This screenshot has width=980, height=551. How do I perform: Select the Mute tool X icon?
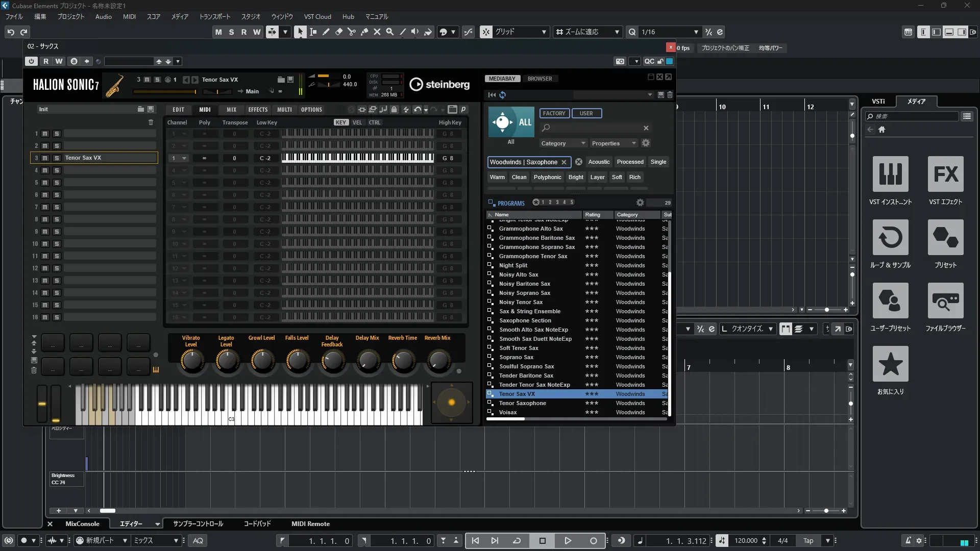(377, 32)
